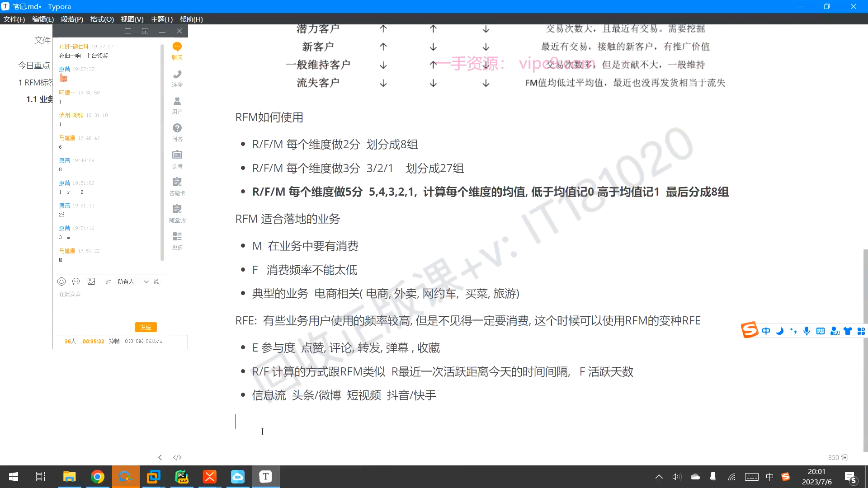Viewport: 868px width, 488px height.
Task: Expand the 更多 more options in chat sidebar
Action: click(x=177, y=240)
